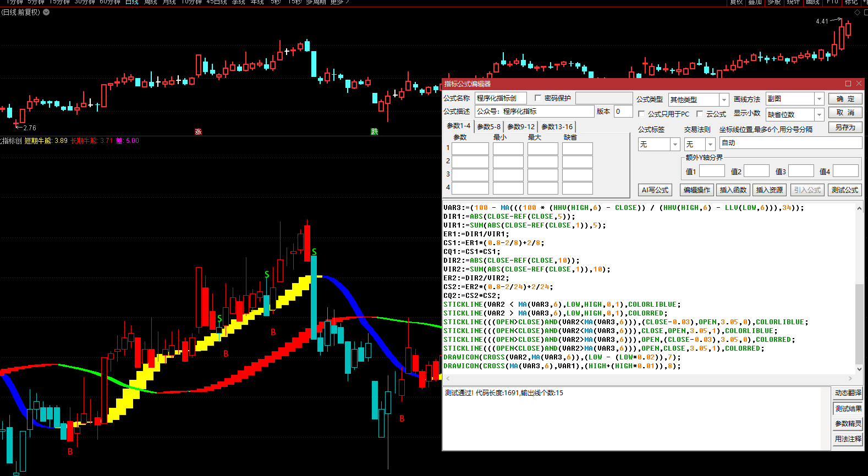Open the 公式类型 dropdown

(x=724, y=99)
